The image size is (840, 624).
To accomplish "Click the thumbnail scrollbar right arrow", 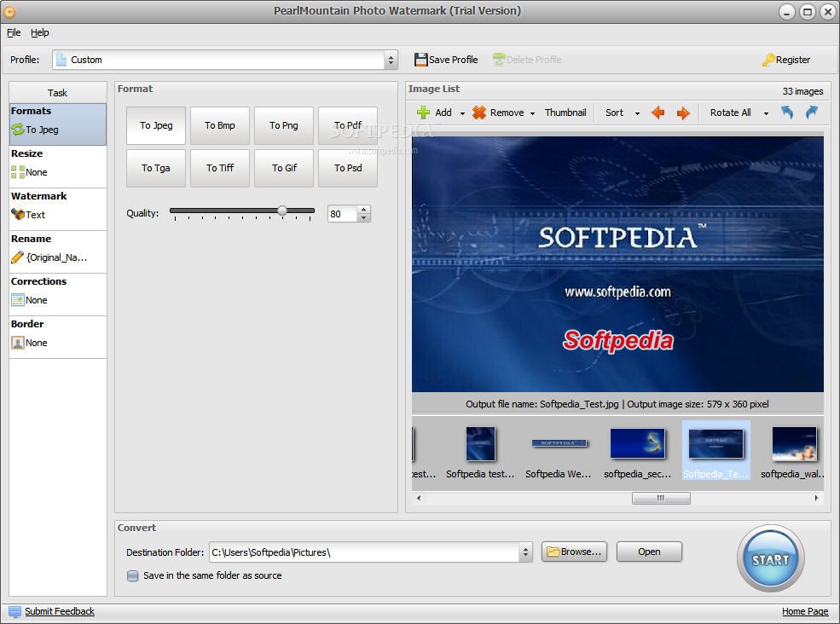I will (x=816, y=498).
